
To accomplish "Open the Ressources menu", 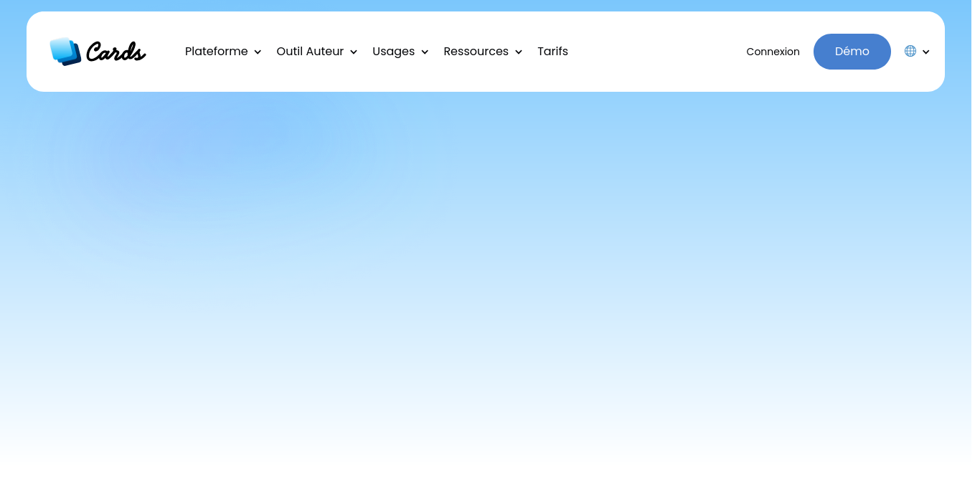I will click(x=476, y=52).
